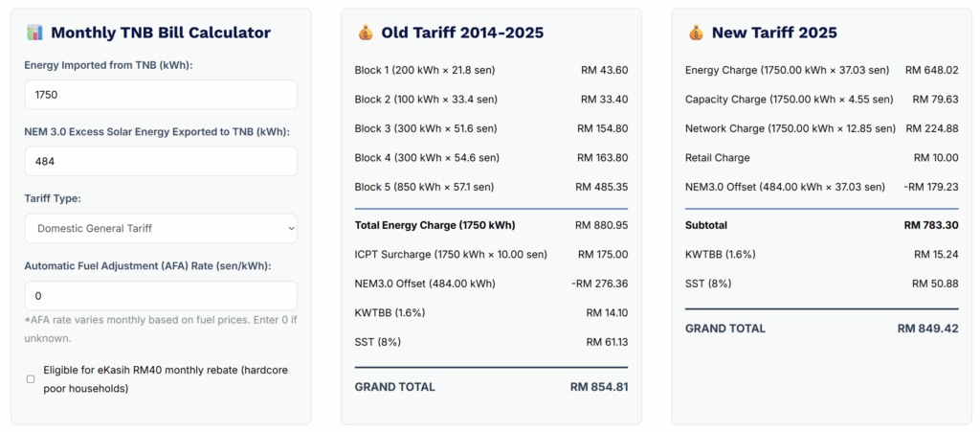Click the New Tariff 2025 heading text
The width and height of the screenshot is (980, 432).
click(x=774, y=33)
